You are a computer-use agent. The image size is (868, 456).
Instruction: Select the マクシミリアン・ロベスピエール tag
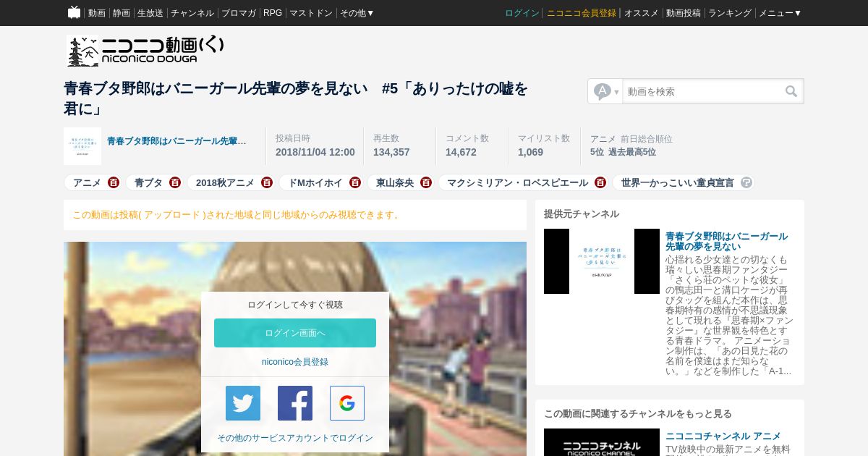pos(518,182)
